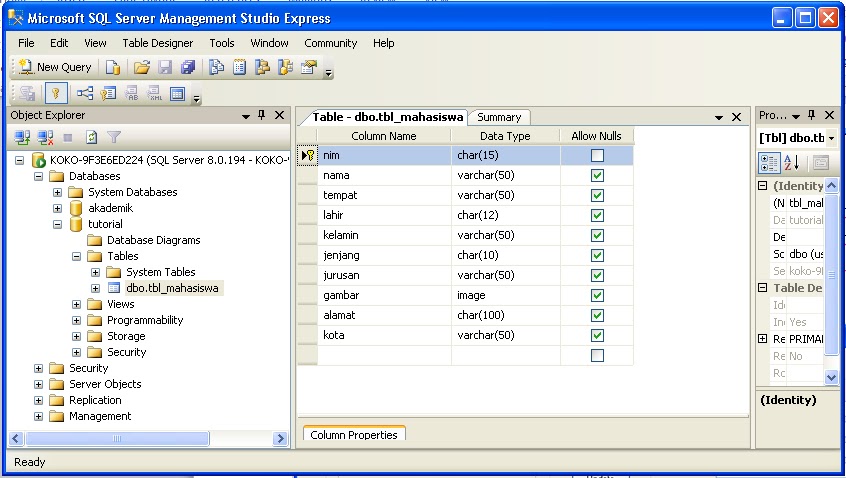Uncheck Allow Nulls for alamat
This screenshot has height=478, width=846.
[x=597, y=315]
